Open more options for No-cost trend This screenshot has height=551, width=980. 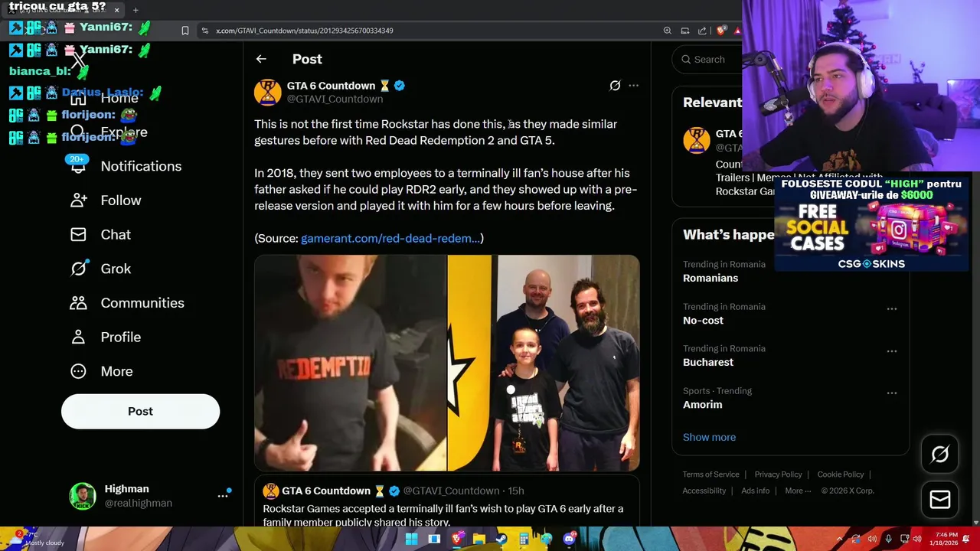pyautogui.click(x=892, y=309)
